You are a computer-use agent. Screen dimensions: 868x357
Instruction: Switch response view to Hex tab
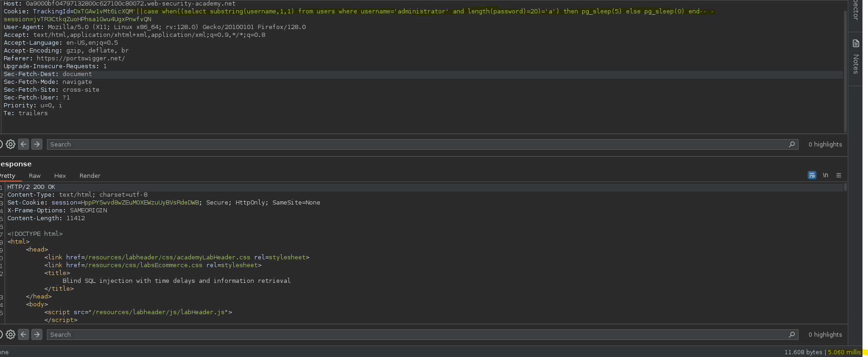[x=60, y=176]
